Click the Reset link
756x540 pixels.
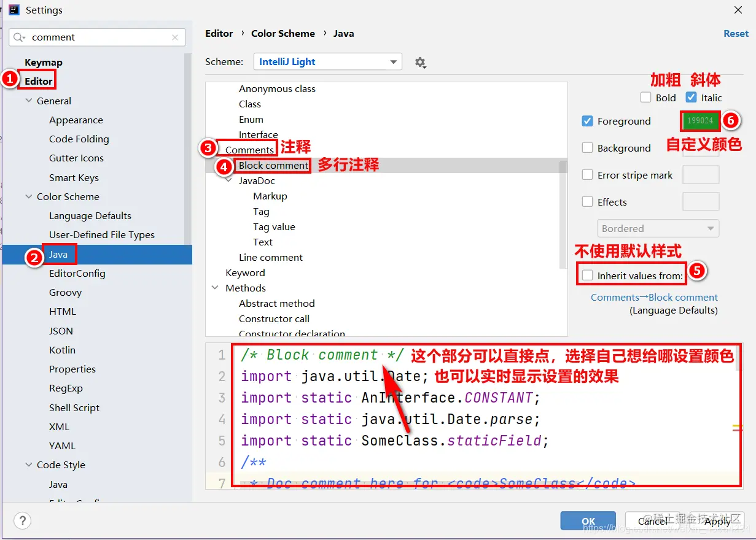[x=736, y=34]
